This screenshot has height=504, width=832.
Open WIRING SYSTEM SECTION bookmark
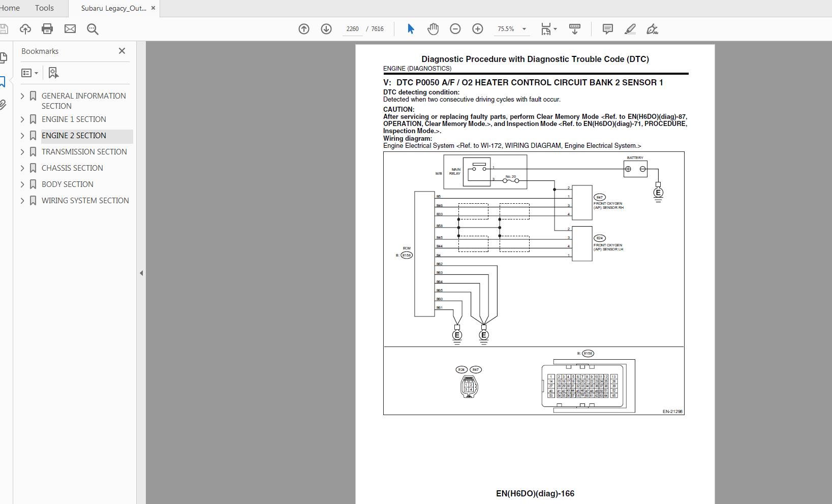[85, 201]
